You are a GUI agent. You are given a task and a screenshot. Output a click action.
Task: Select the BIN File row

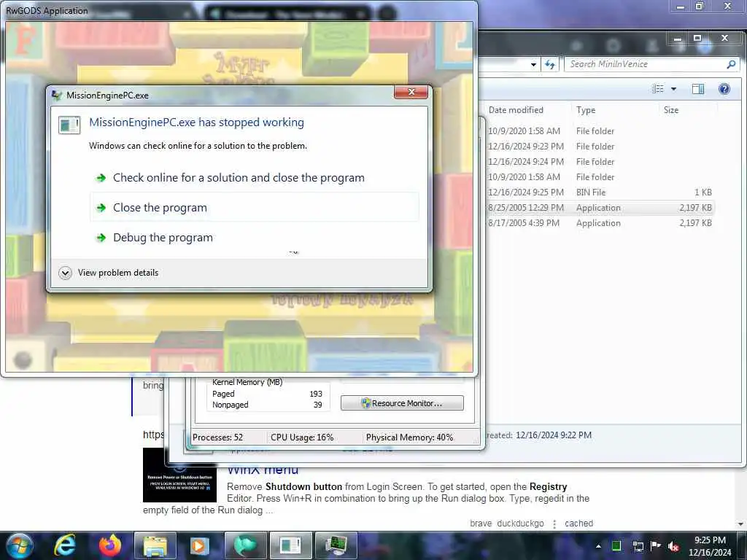click(600, 192)
